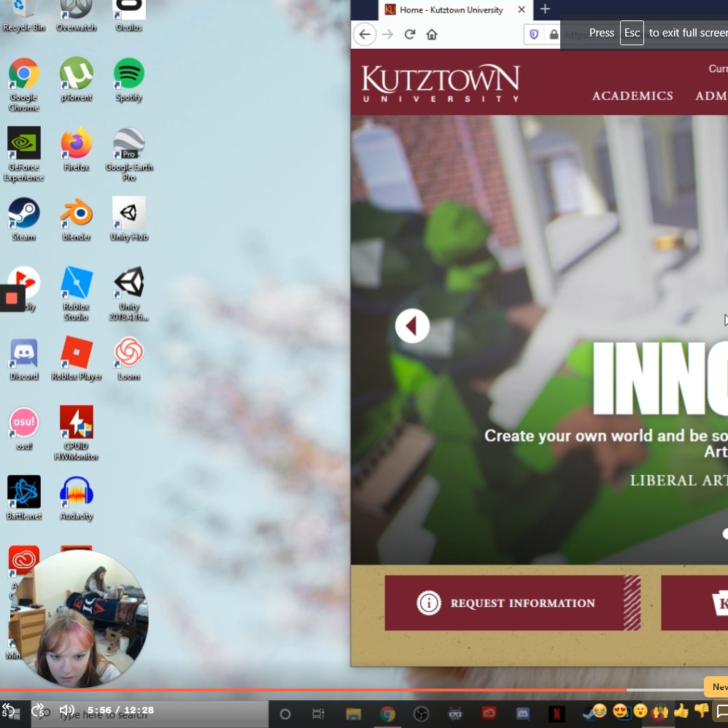Click the 5:56 / 12:28 time display
This screenshot has width=728, height=728.
[120, 710]
